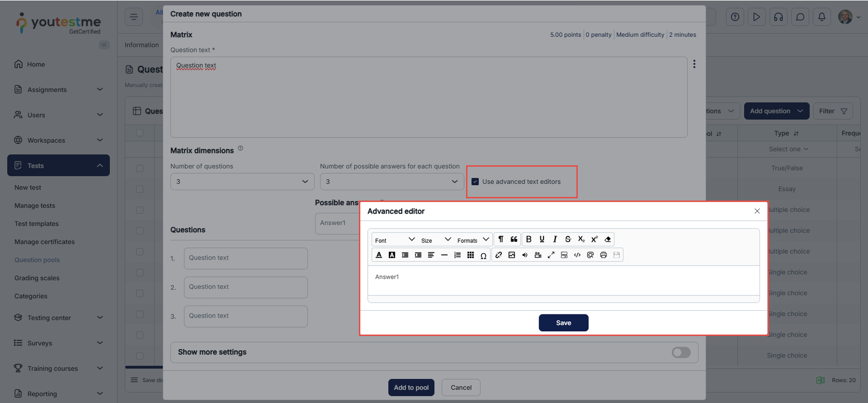Click the first Question text input field
868x403 pixels.
[245, 259]
